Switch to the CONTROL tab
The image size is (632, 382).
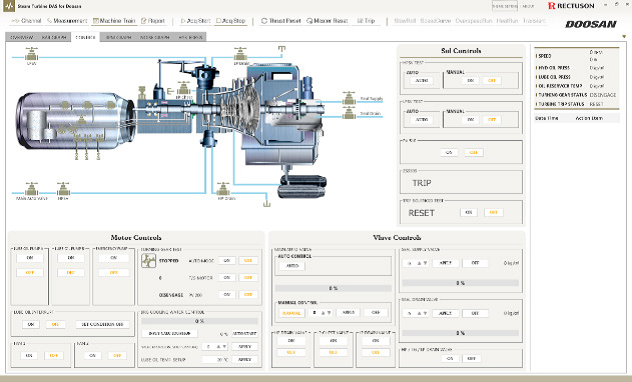tap(85, 37)
